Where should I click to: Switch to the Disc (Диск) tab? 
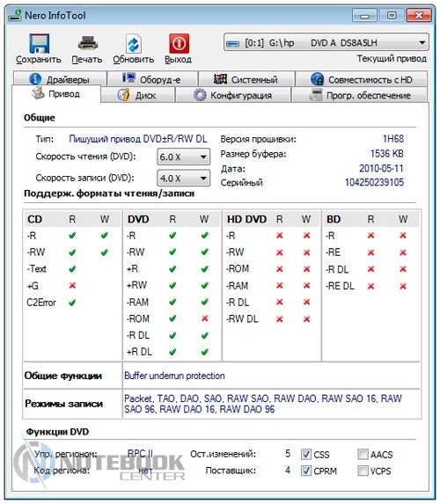coord(137,95)
